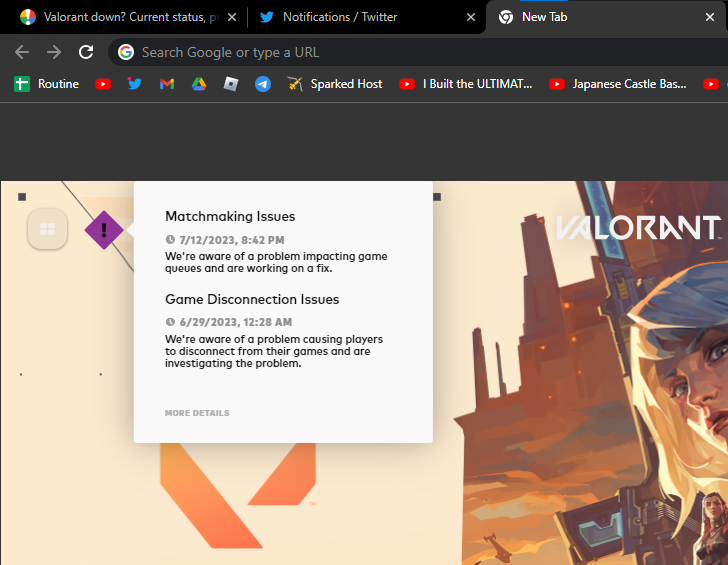Screen dimensions: 728x565
Task: Focus the Search Google or type a URL field
Action: [418, 52]
